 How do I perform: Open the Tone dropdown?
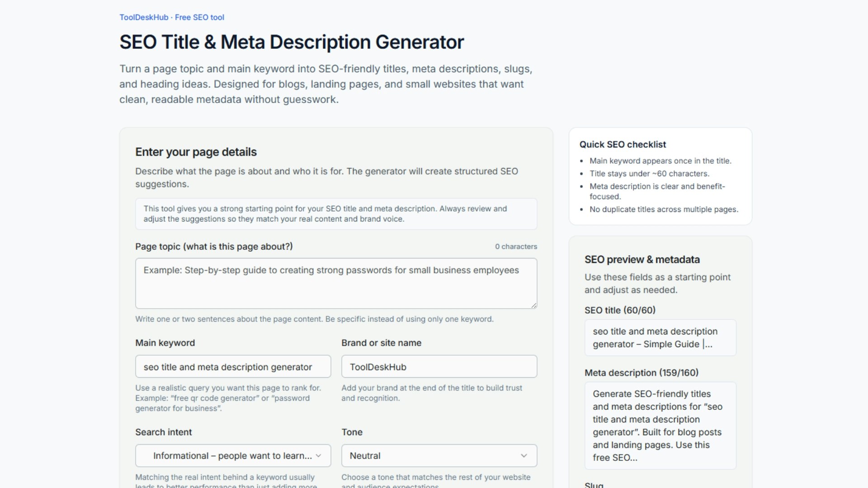pyautogui.click(x=439, y=455)
